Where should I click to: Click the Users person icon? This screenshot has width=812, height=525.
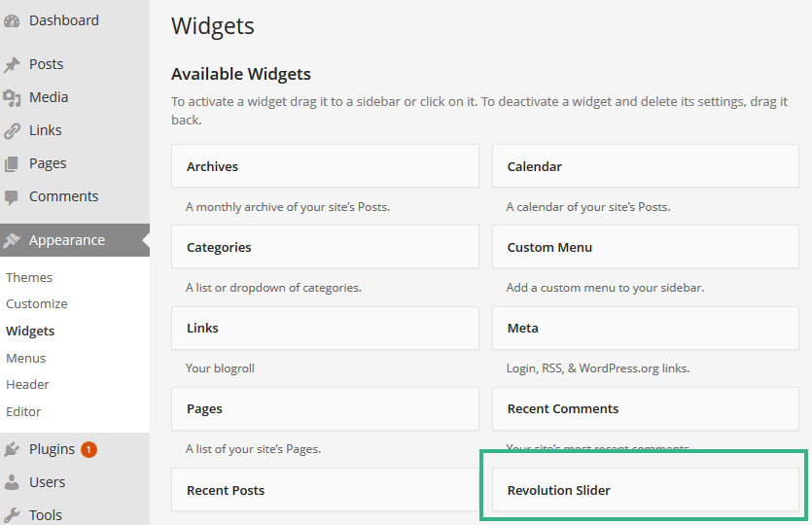12,482
